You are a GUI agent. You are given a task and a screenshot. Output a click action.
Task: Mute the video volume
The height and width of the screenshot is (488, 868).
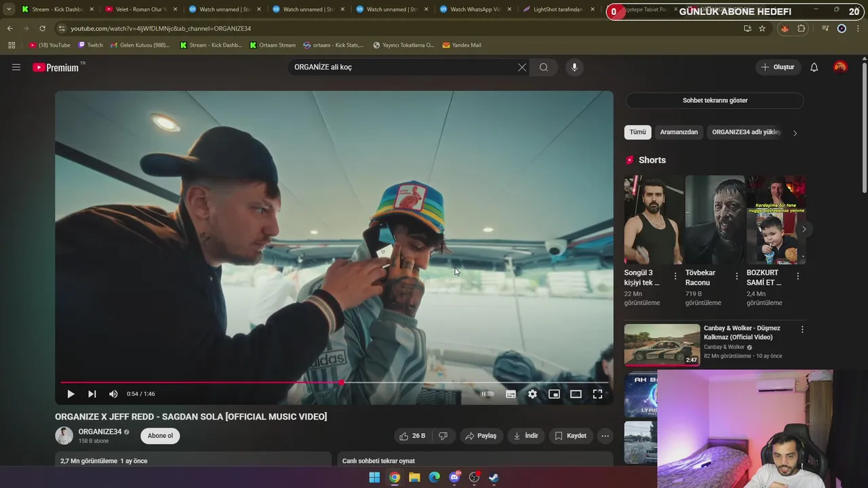[x=113, y=394]
